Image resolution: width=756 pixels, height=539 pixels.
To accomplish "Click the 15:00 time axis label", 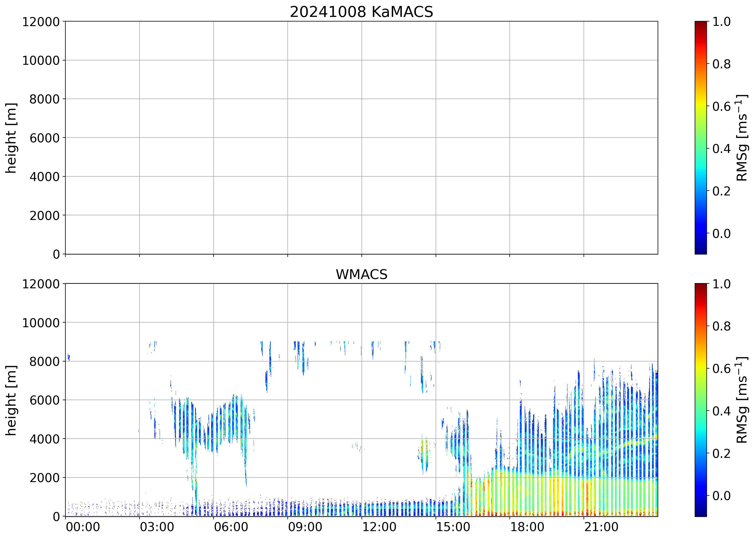I will click(x=453, y=527).
